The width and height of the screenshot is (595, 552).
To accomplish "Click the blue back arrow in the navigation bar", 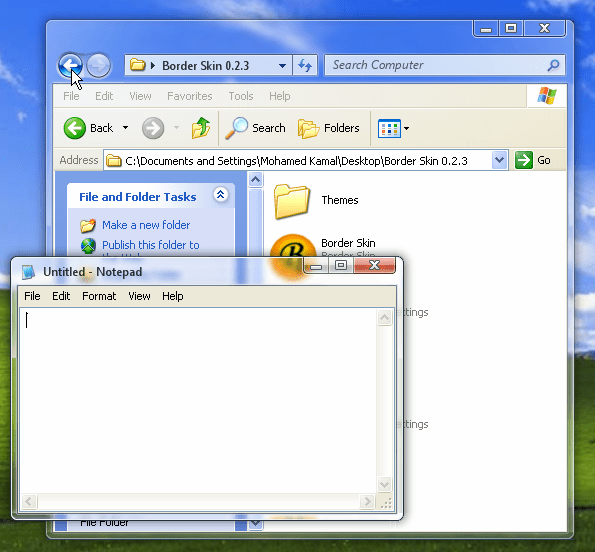I will pos(71,65).
